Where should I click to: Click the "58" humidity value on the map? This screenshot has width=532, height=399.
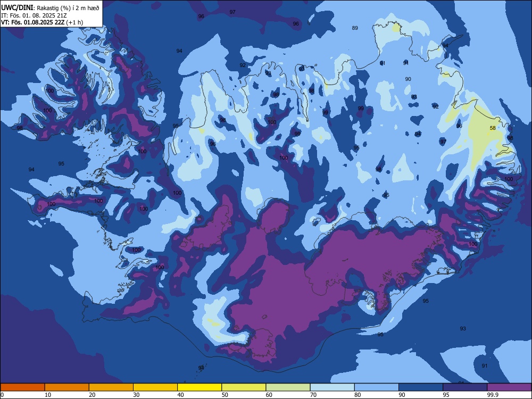tap(493, 128)
